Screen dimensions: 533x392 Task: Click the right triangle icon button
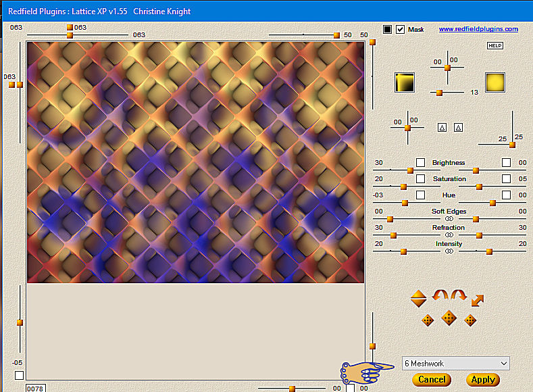[458, 128]
